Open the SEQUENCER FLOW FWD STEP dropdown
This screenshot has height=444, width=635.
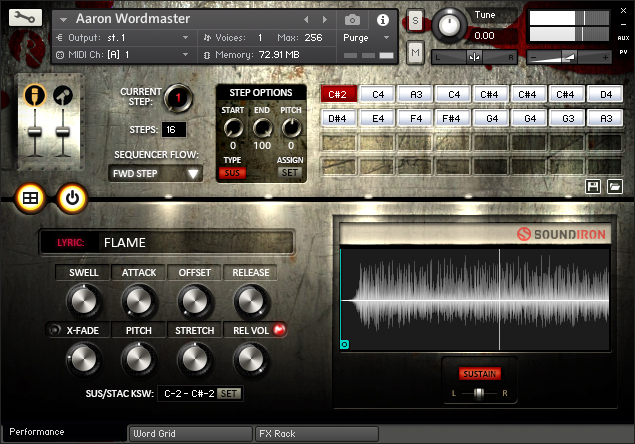click(x=156, y=173)
